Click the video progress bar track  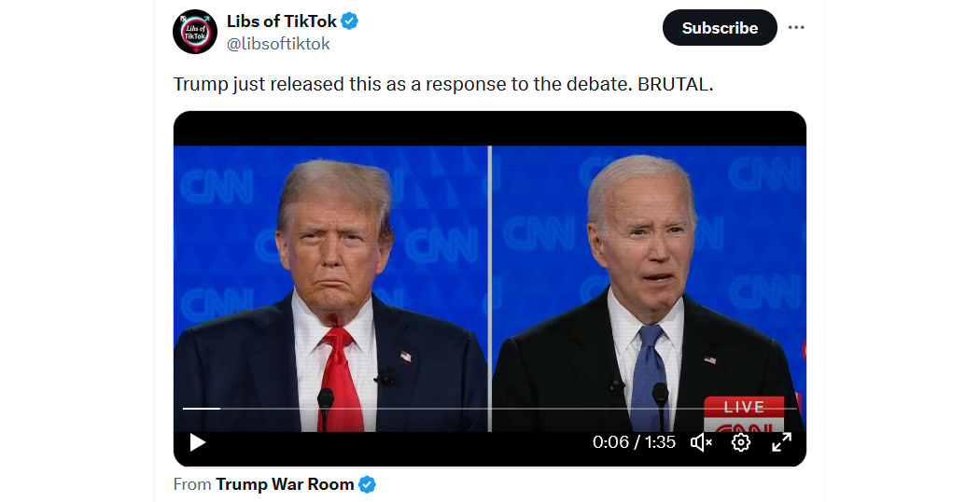coord(489,409)
